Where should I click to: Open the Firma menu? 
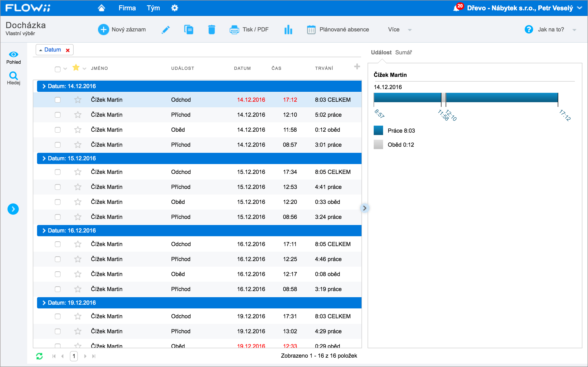point(127,8)
